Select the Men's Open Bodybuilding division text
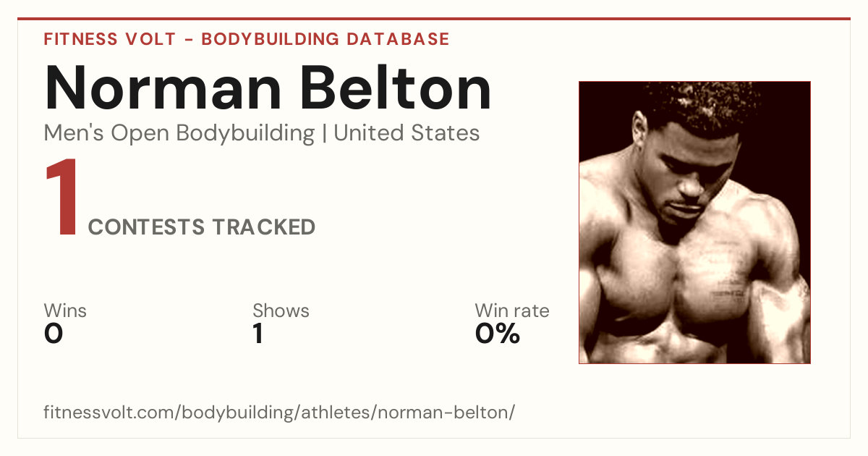868x456 pixels. [179, 133]
